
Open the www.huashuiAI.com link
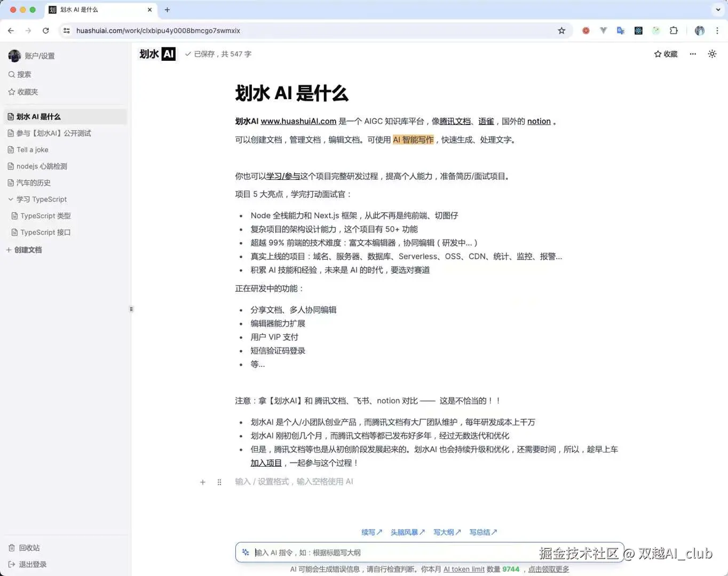click(298, 121)
